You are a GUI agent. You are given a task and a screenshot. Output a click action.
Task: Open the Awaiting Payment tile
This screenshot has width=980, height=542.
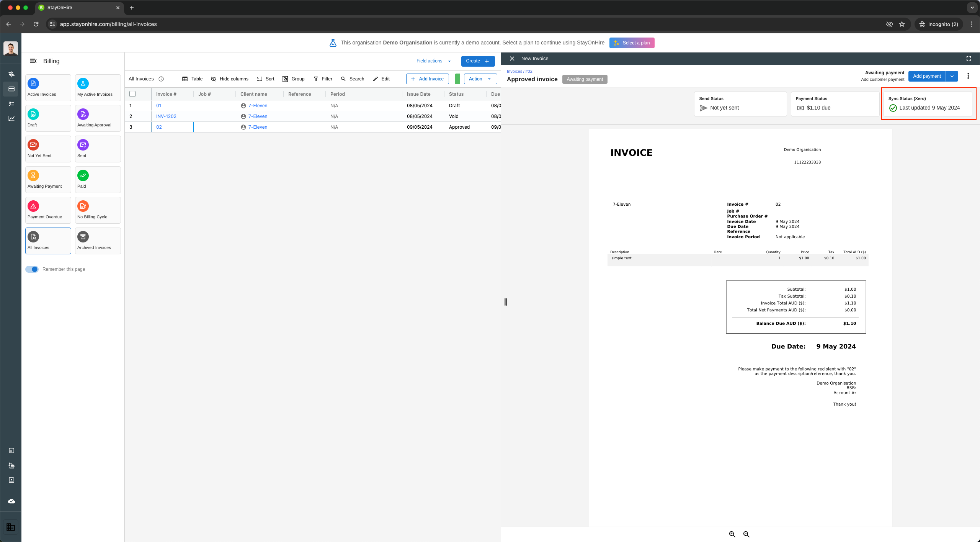pos(48,179)
